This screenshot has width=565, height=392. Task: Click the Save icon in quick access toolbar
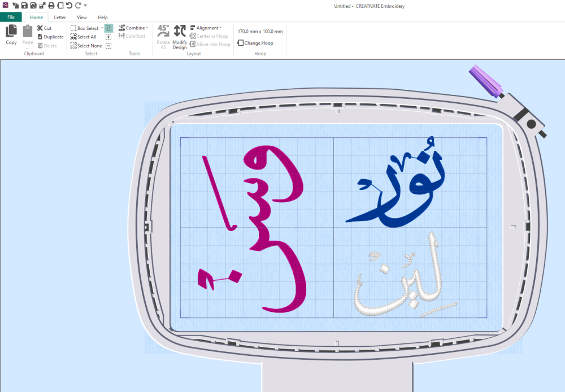(x=24, y=6)
